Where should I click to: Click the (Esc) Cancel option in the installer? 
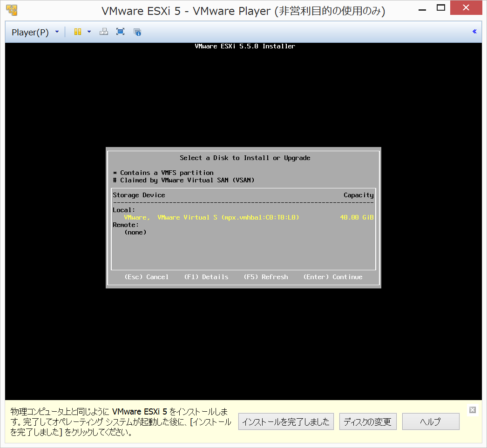pyautogui.click(x=146, y=277)
